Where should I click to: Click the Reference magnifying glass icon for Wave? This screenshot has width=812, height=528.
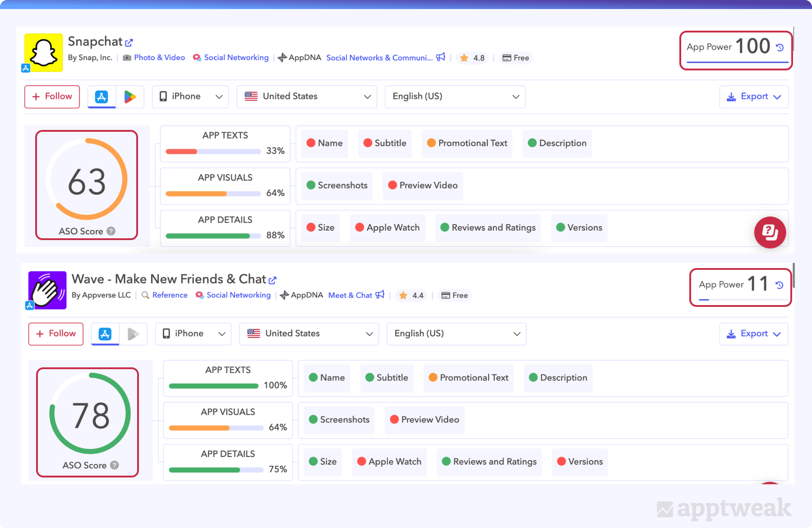tap(145, 295)
